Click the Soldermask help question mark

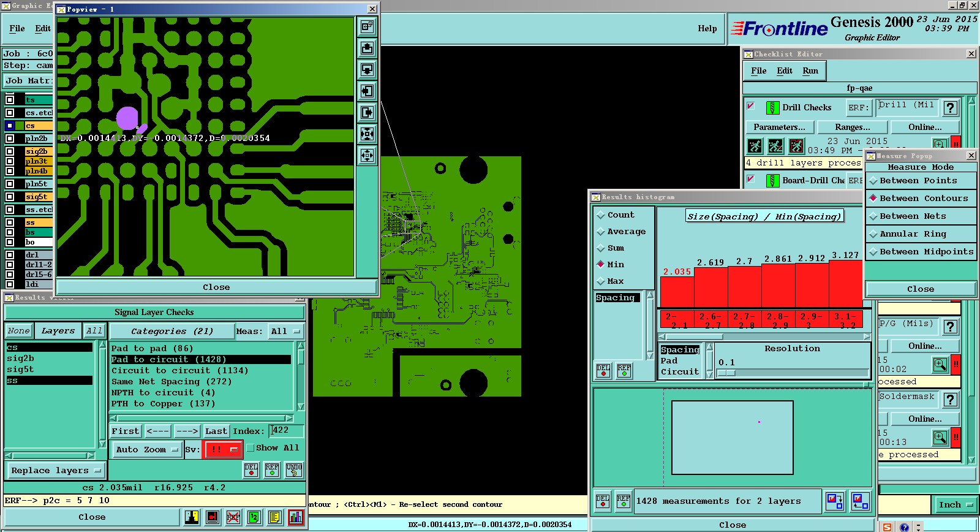pos(951,400)
